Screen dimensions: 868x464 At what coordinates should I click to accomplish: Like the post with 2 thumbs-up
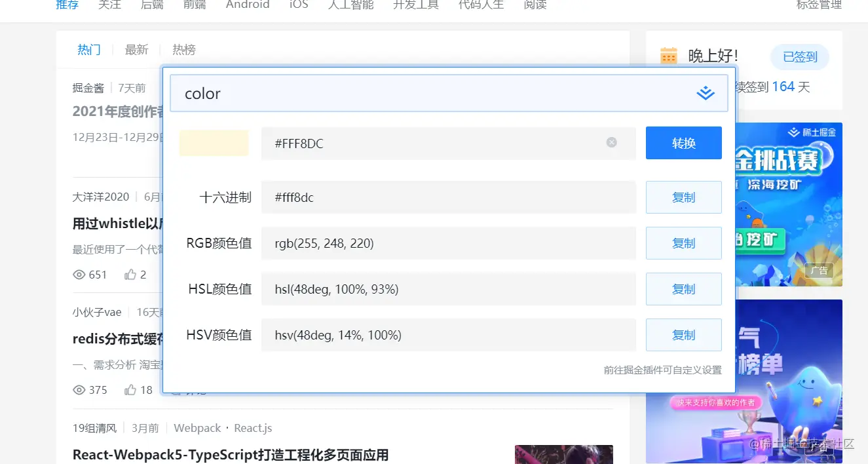[130, 275]
